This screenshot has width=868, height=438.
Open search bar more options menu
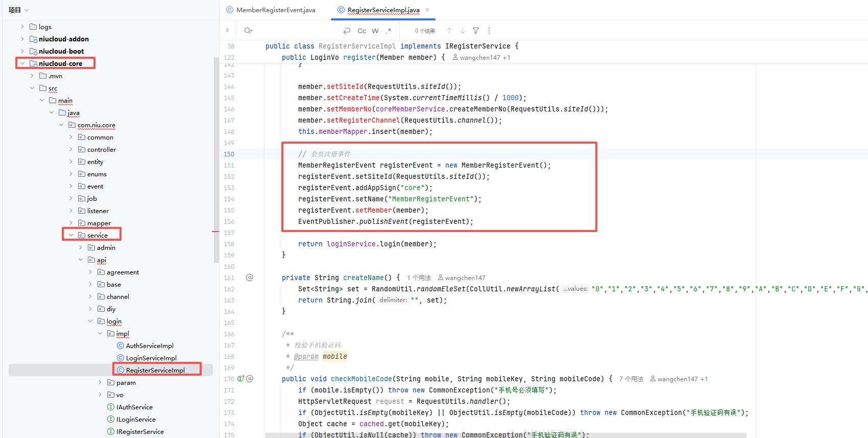pyautogui.click(x=489, y=31)
